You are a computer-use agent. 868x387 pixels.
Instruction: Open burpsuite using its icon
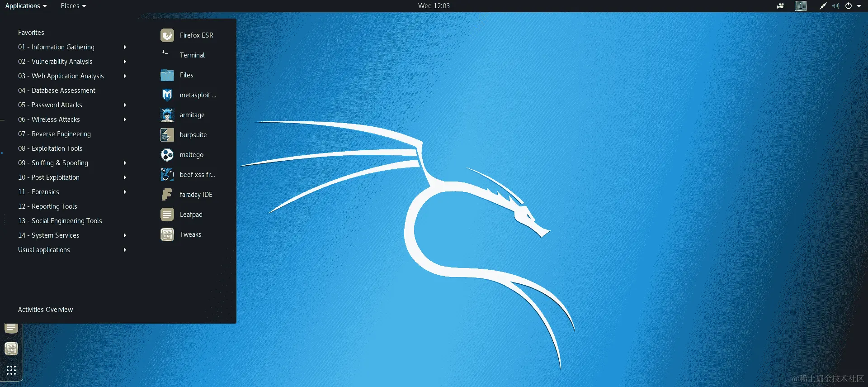tap(167, 135)
